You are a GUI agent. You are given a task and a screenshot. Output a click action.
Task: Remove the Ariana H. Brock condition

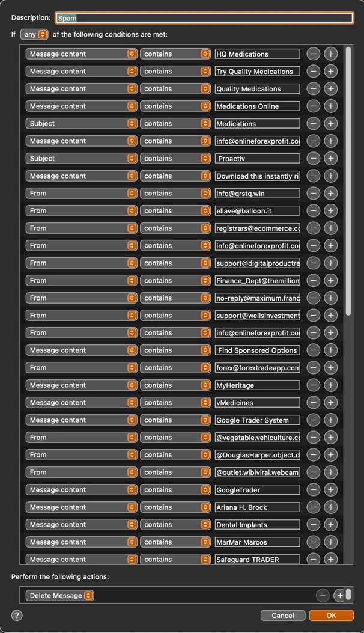(313, 507)
